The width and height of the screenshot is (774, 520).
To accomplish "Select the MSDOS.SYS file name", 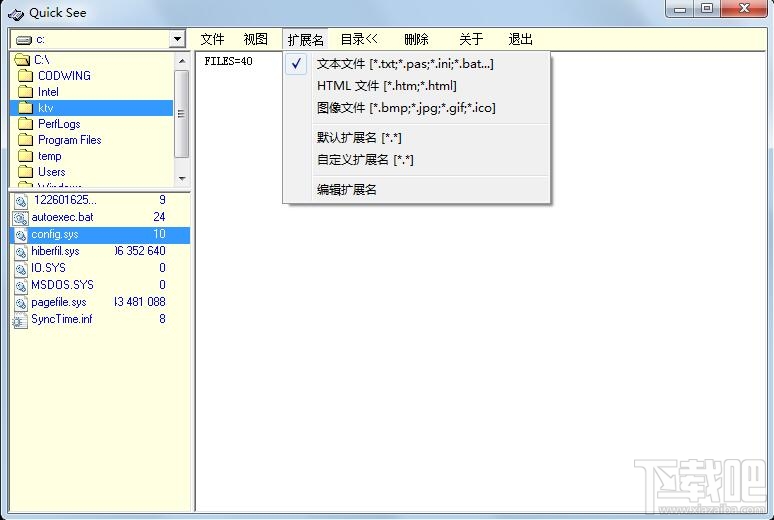I will (62, 285).
